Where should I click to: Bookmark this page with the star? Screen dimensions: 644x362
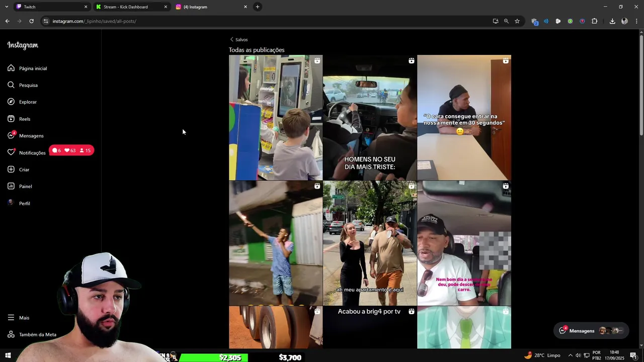tap(517, 21)
